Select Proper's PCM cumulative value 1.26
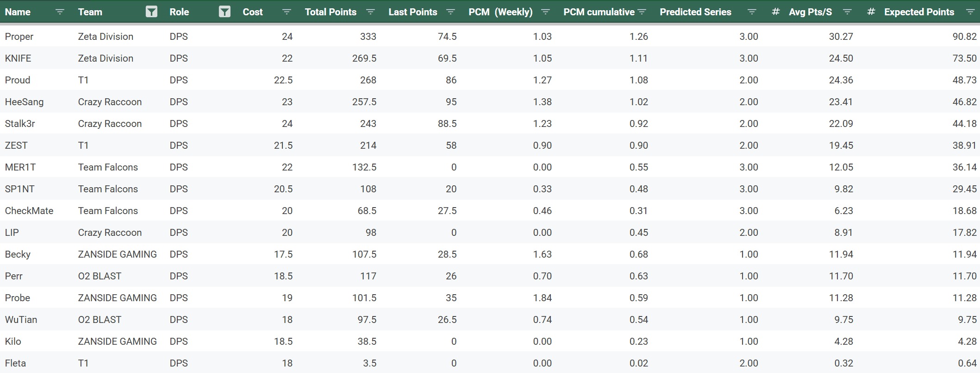The width and height of the screenshot is (980, 373). point(639,37)
